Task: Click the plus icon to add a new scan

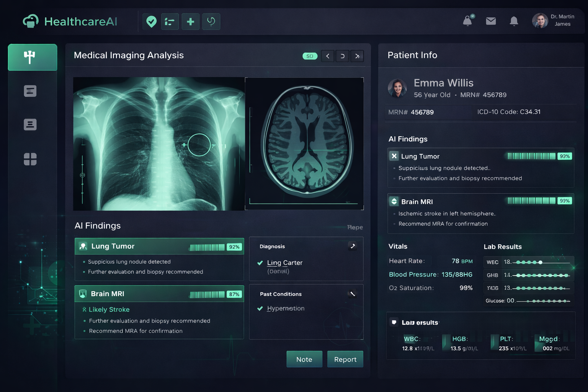Action: 190,22
